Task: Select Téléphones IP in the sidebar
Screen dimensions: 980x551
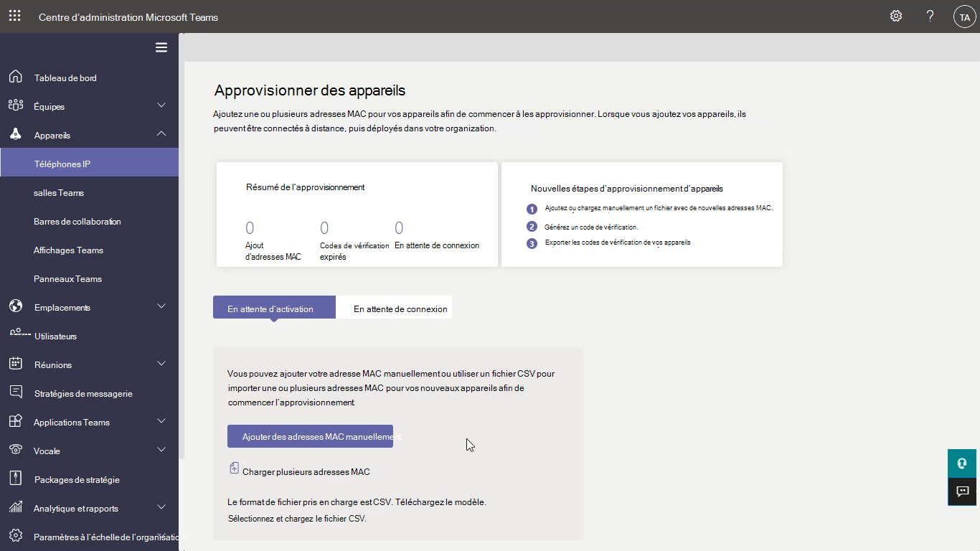Action: 89,164
